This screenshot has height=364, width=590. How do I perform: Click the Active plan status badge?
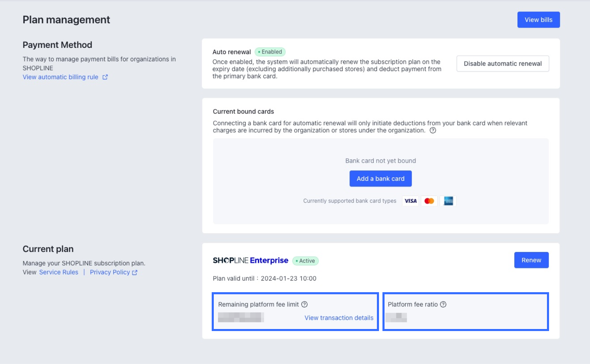point(305,261)
